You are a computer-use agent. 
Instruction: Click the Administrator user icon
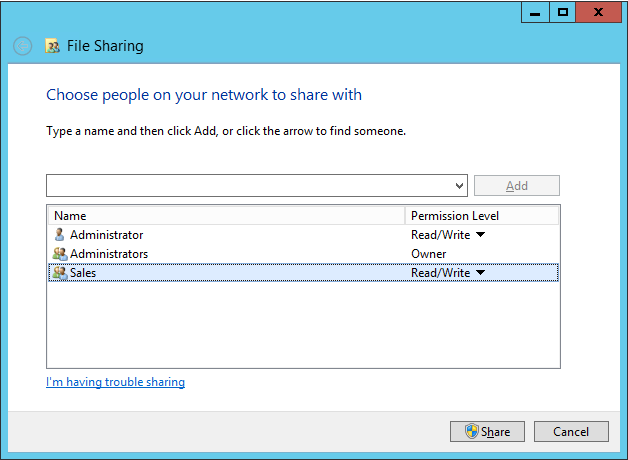coord(59,235)
